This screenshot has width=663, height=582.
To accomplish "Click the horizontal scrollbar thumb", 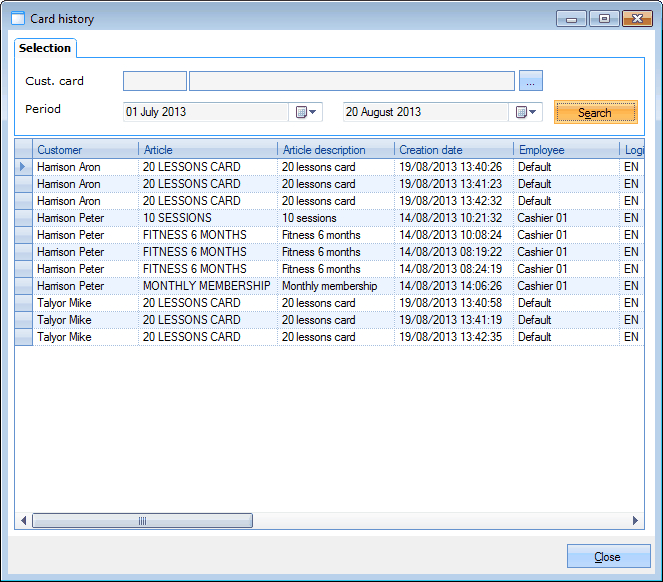I will click(x=142, y=521).
